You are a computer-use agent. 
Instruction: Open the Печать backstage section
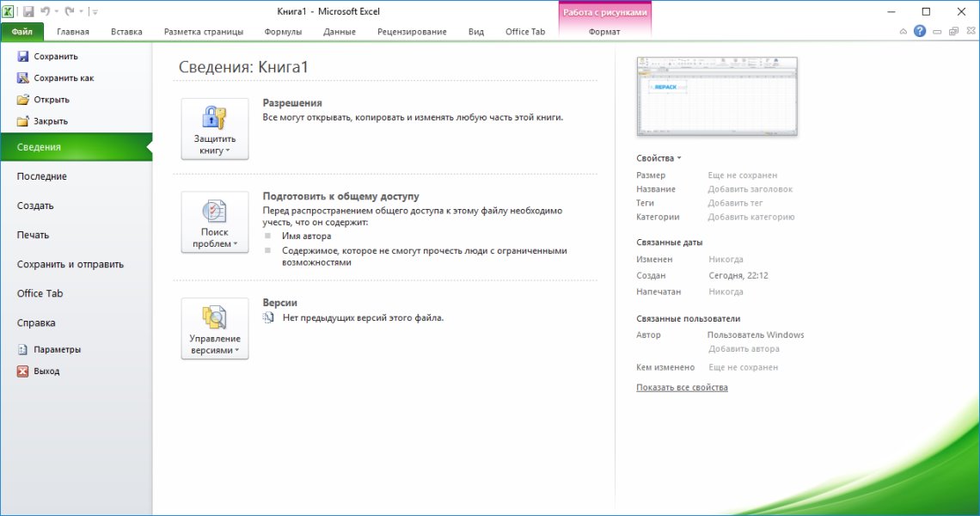(34, 235)
